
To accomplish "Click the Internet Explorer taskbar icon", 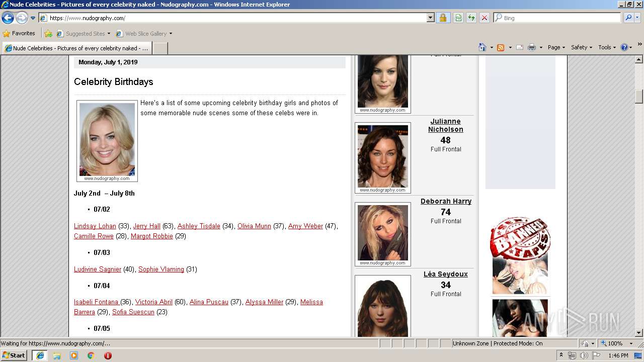I will click(40, 355).
